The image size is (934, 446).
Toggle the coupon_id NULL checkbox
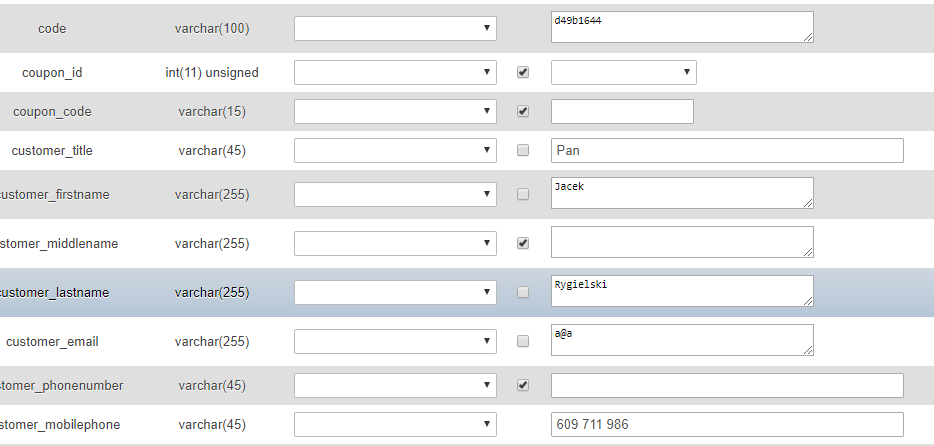[522, 72]
